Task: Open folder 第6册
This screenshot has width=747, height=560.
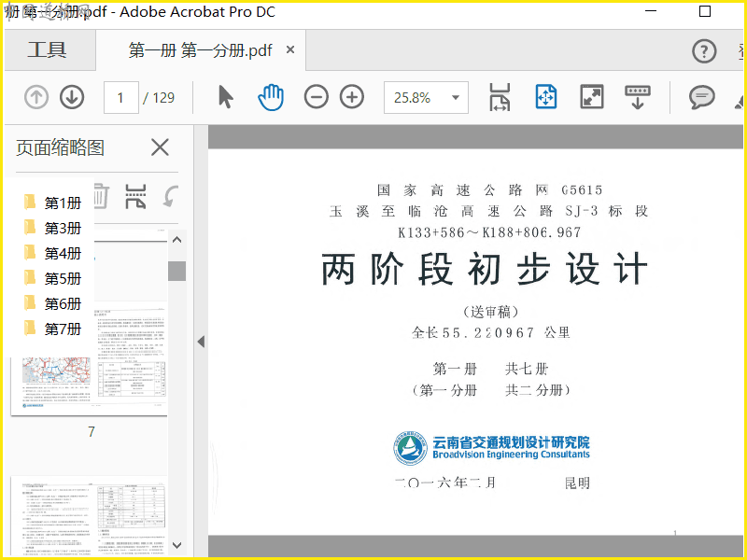Action: coord(52,303)
